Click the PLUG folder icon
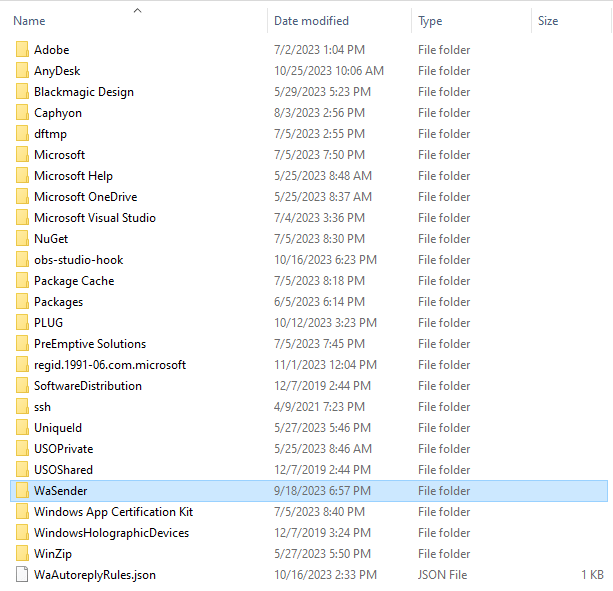 pos(22,323)
